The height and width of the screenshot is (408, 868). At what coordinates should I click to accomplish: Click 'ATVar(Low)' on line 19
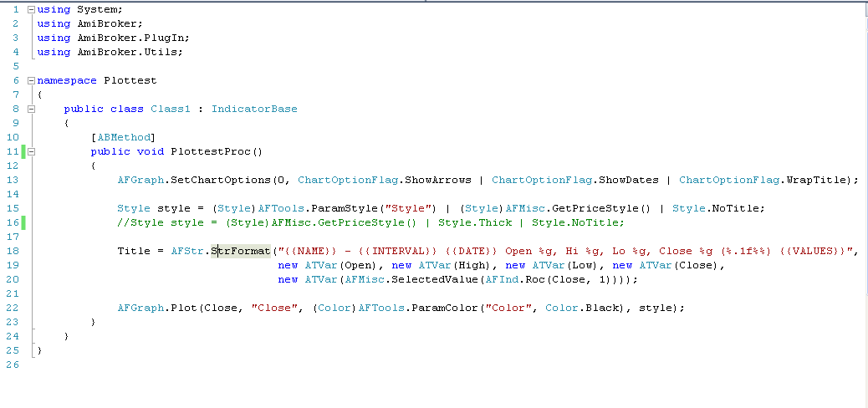[x=565, y=265]
